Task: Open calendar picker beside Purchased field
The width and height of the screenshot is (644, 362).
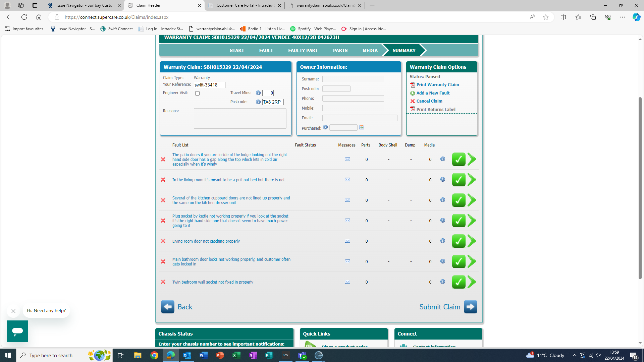Action: (x=362, y=127)
